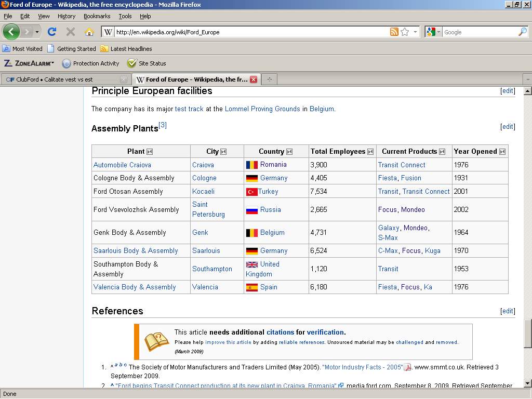Expand the address bar history dropdown
The image size is (532, 399).
point(415,32)
